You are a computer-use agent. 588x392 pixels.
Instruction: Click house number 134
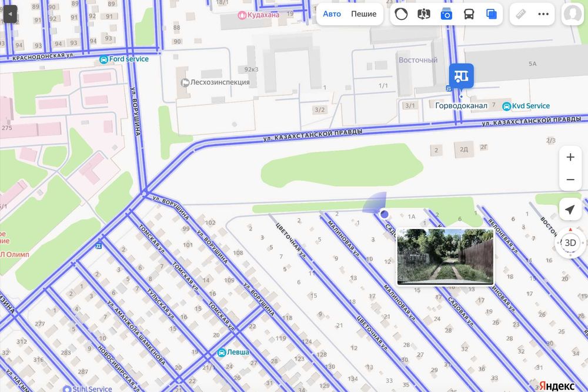tap(352, 378)
